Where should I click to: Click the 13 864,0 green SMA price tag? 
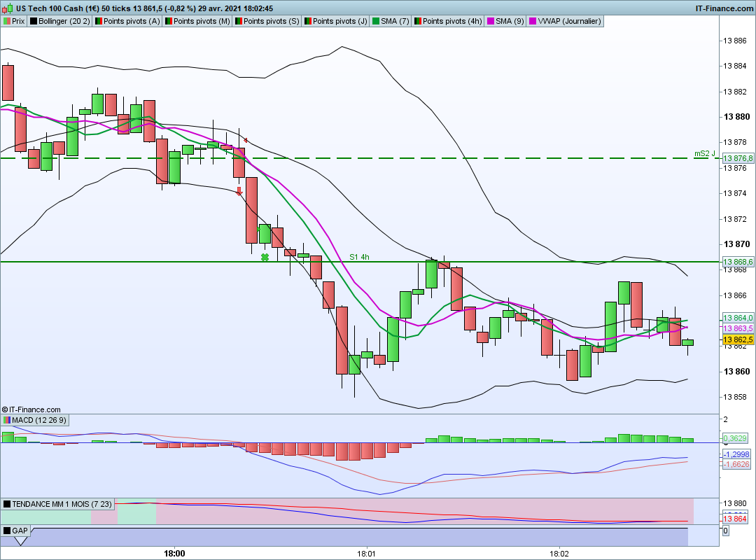point(738,318)
